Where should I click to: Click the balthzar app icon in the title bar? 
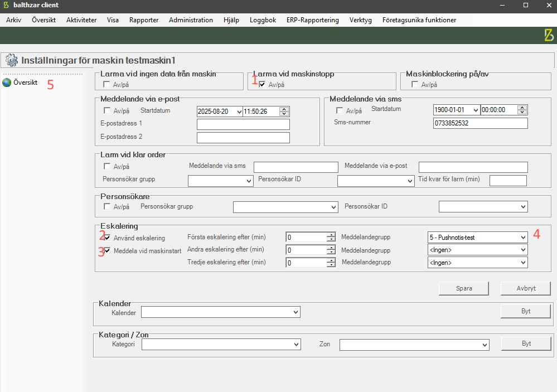6,5
